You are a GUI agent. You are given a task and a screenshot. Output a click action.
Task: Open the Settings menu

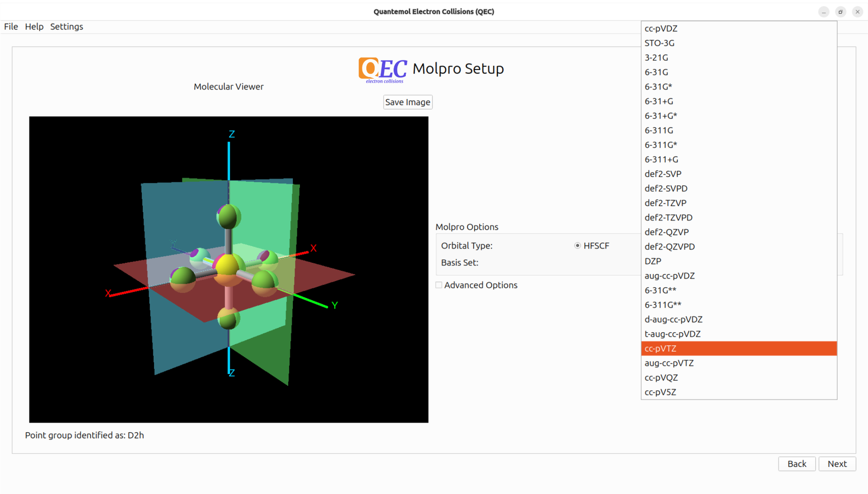click(x=67, y=27)
